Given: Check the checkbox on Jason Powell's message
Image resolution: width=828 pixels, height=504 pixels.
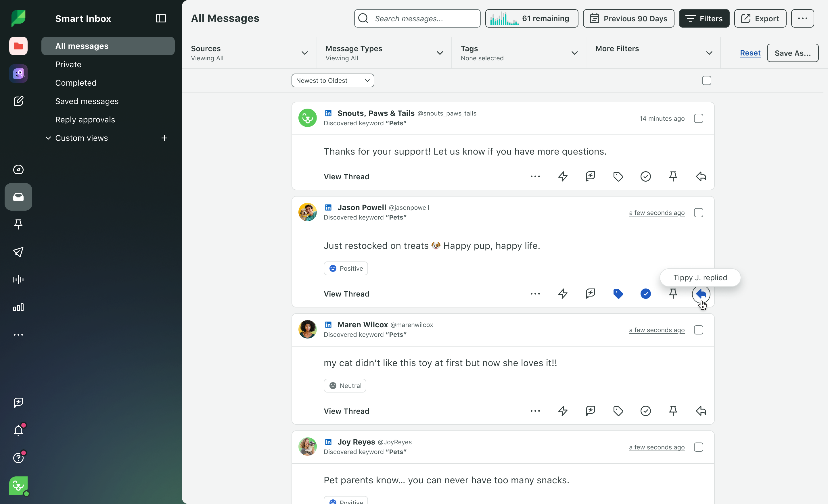Looking at the screenshot, I should [x=699, y=213].
